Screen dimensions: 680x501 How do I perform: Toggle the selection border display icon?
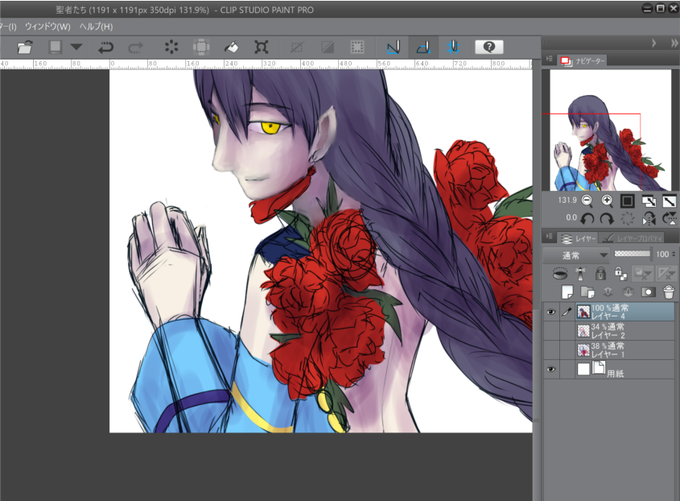(x=357, y=47)
